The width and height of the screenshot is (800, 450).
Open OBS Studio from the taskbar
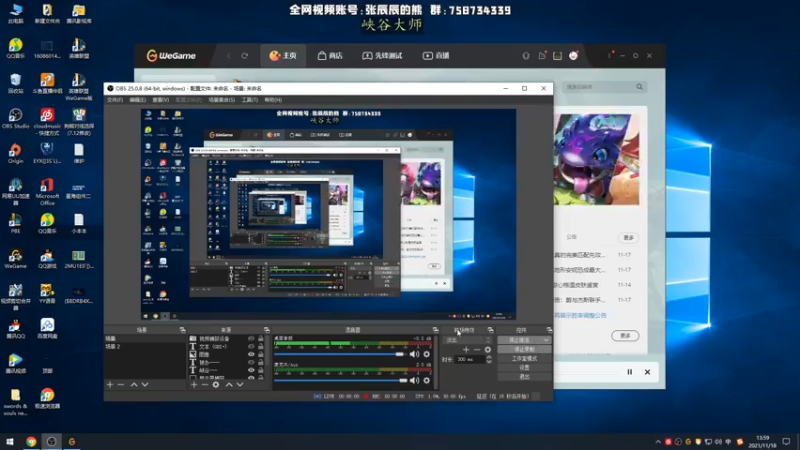(52, 442)
